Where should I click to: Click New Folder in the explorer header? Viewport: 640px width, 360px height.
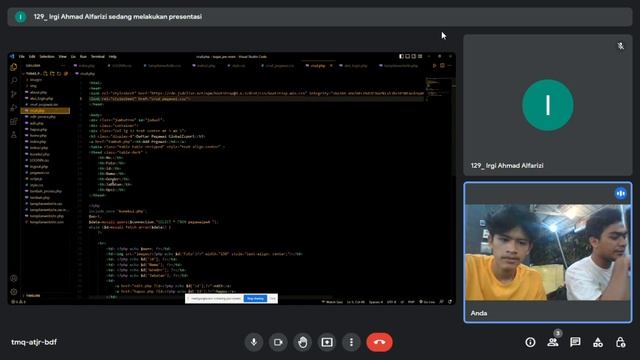click(52, 74)
